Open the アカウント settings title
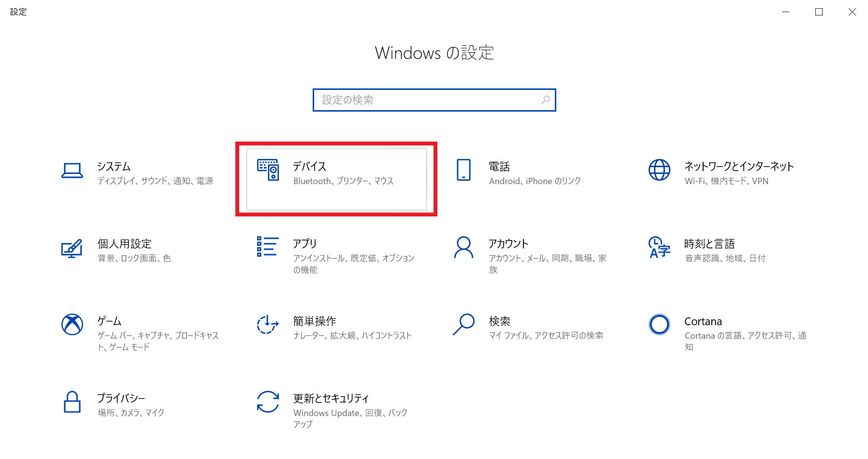The width and height of the screenshot is (868, 459). [x=508, y=244]
